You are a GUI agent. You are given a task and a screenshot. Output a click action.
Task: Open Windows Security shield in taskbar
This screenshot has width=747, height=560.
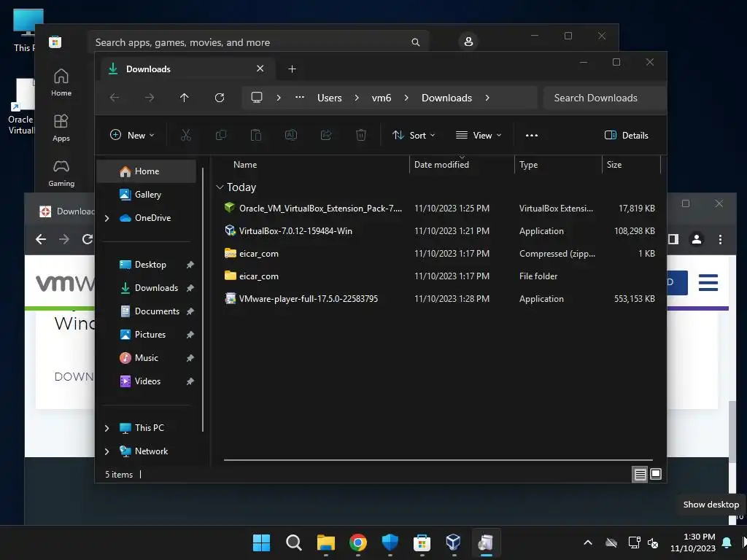tap(390, 542)
